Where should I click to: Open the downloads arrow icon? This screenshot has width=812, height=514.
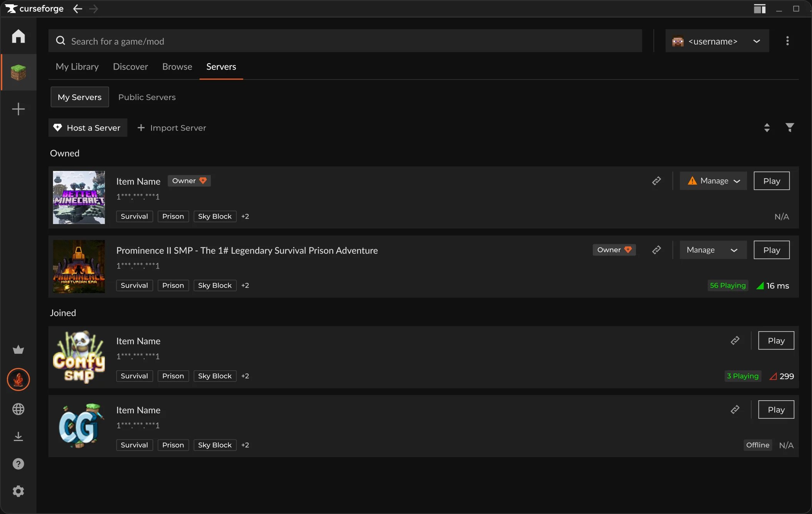coord(18,436)
